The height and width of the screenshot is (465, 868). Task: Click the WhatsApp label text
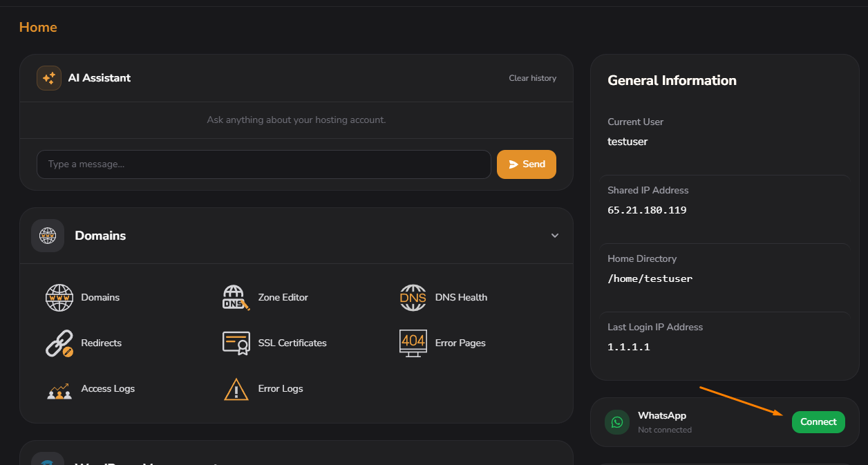pos(662,415)
